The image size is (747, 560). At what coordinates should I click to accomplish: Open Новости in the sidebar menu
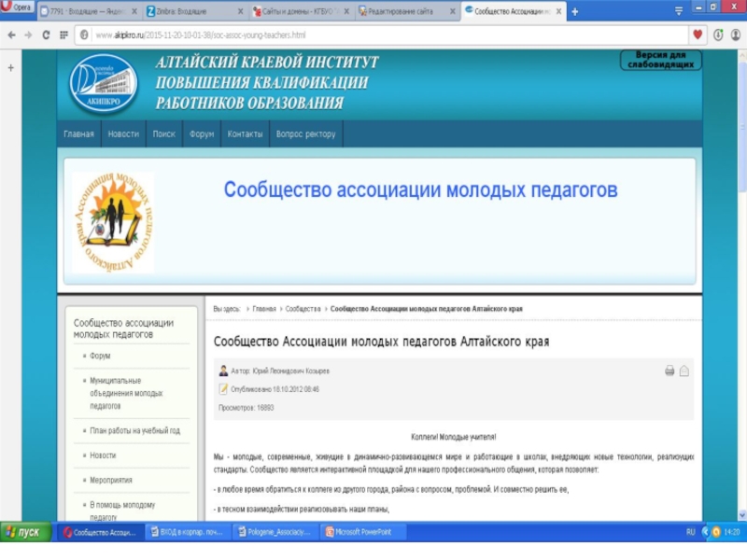[x=103, y=455]
